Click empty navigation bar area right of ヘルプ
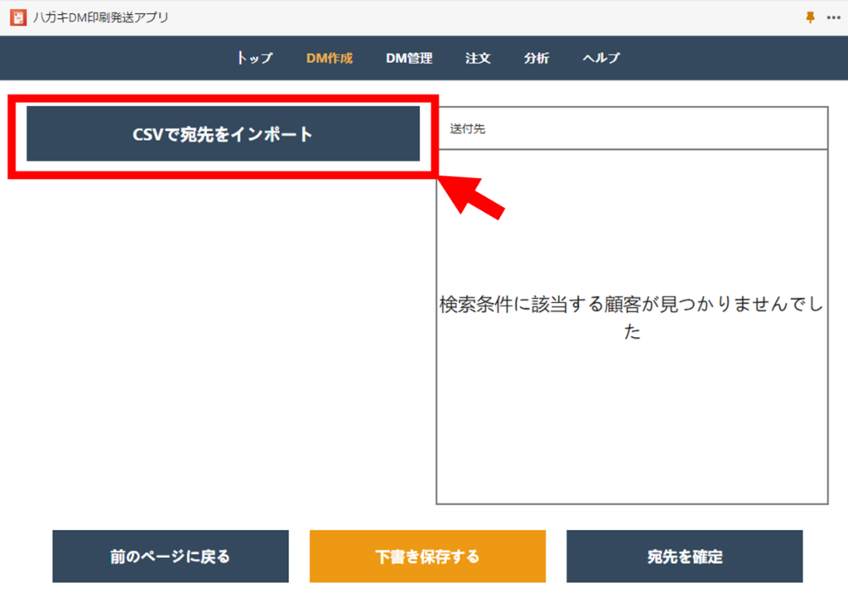 (729, 58)
